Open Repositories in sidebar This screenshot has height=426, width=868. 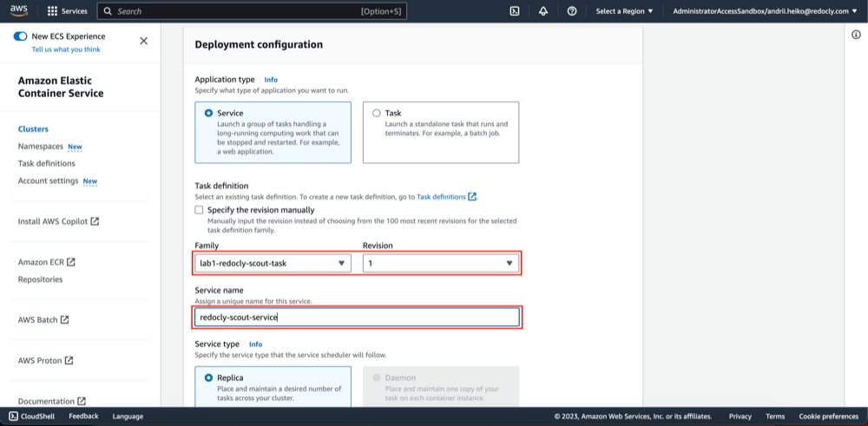(x=41, y=279)
